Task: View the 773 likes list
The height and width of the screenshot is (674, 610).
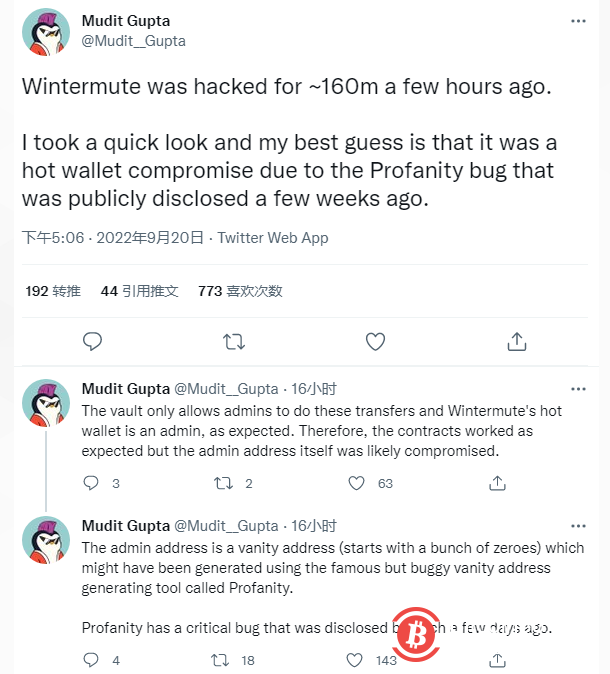Action: point(240,291)
